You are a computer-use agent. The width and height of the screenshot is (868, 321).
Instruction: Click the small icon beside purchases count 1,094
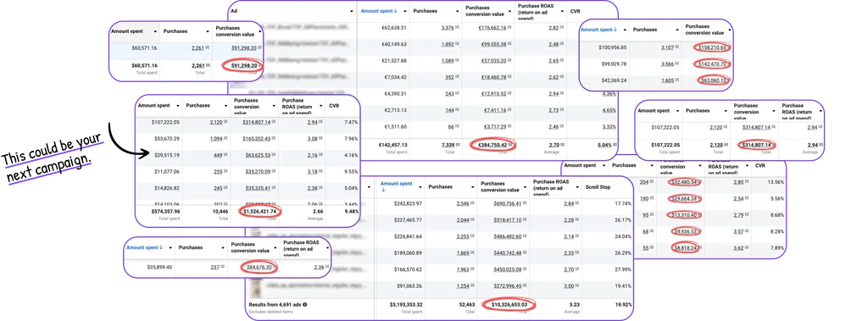(225, 138)
